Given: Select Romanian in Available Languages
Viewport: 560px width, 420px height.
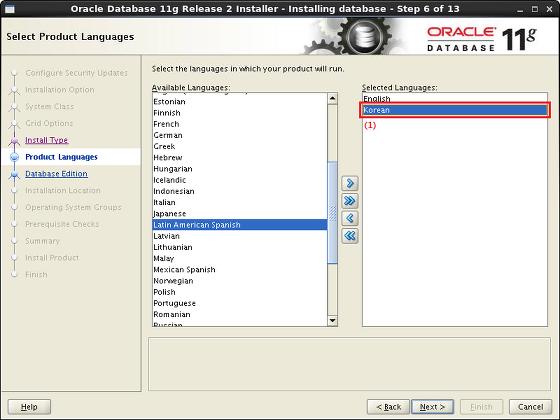Looking at the screenshot, I should pos(240,314).
